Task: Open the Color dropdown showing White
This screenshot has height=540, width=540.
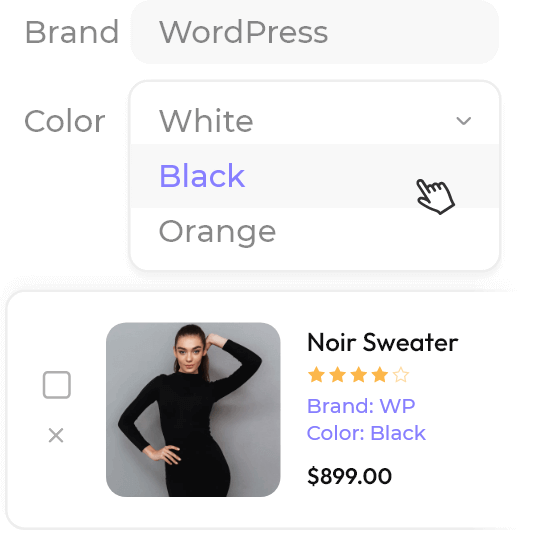Action: [x=315, y=114]
